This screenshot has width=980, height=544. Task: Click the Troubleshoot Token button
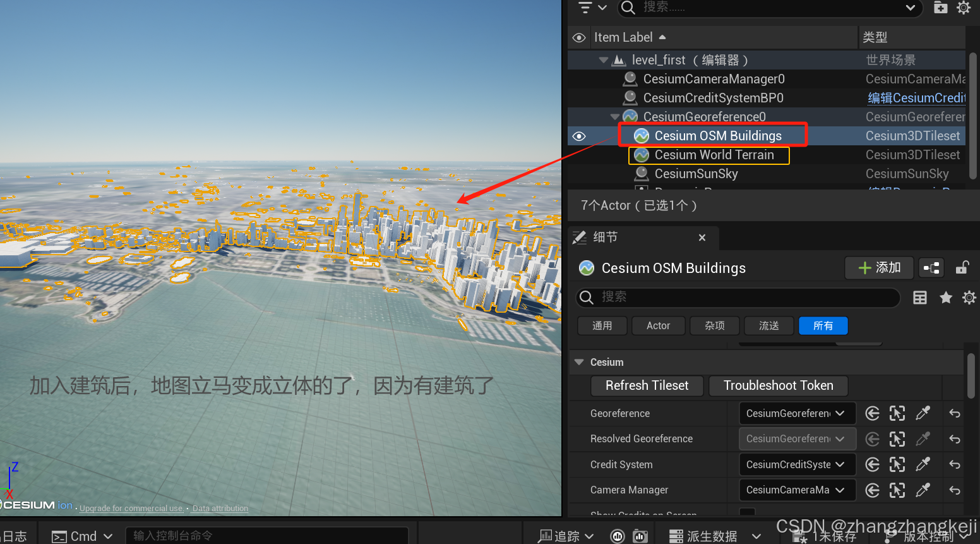tap(779, 385)
